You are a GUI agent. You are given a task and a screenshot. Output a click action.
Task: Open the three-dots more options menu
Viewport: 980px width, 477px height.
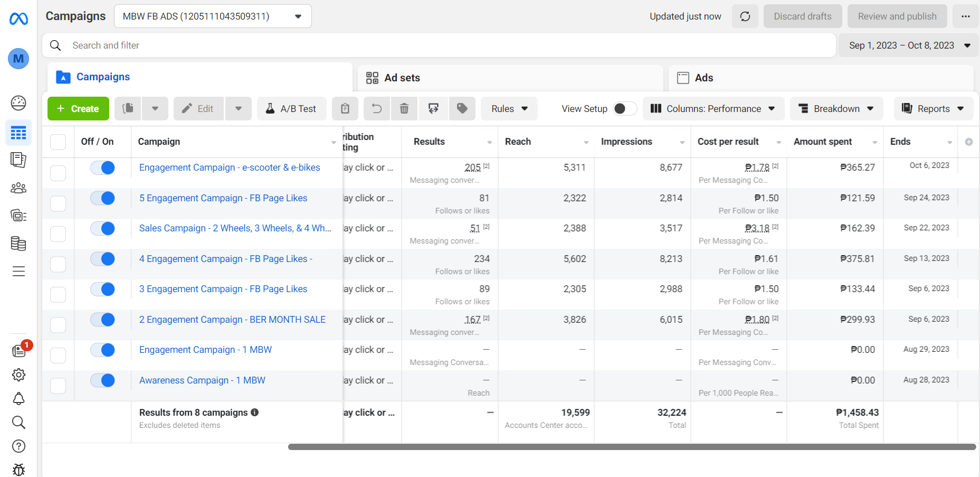pos(966,16)
